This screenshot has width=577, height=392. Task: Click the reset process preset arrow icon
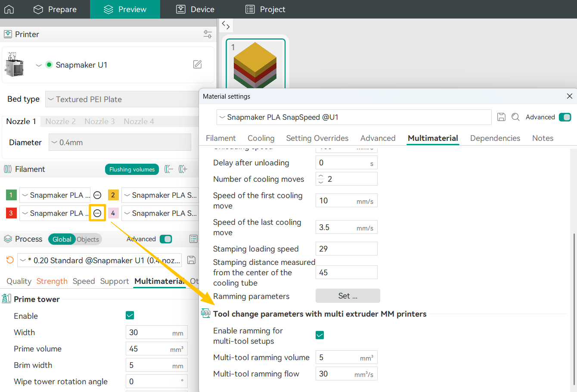point(10,260)
